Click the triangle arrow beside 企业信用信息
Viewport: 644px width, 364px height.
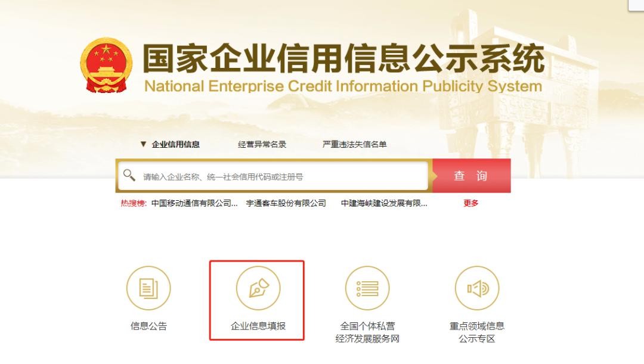pos(143,144)
